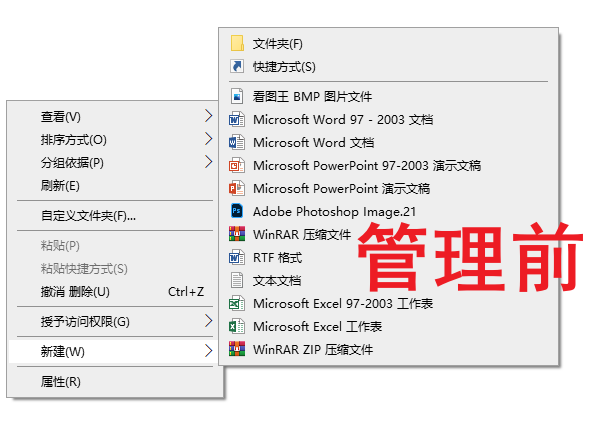Click the 文本文档 text document icon
Image resolution: width=595 pixels, height=434 pixels.
(237, 280)
